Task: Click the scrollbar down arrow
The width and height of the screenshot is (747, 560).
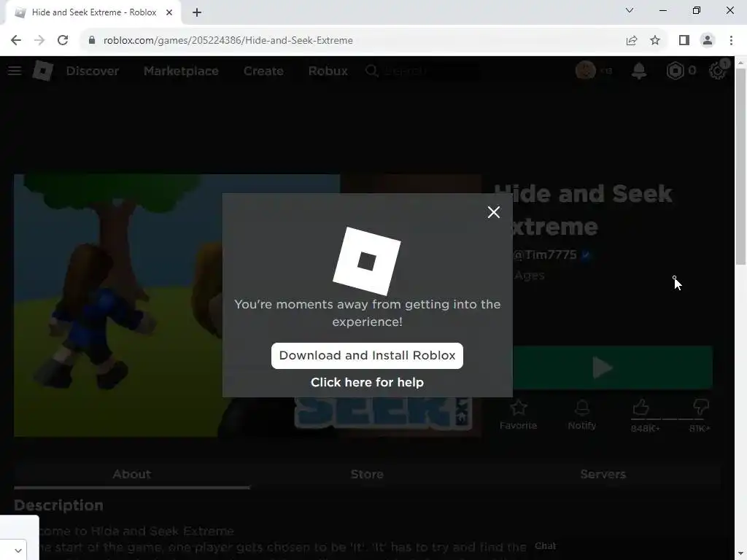Action: tap(740, 555)
